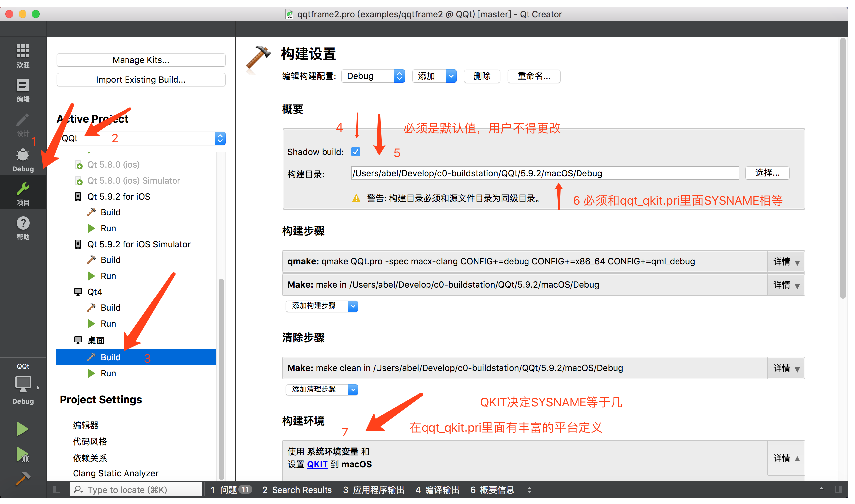Open Projects (项目) mode wrench icon
Image resolution: width=855 pixels, height=504 pixels.
point(23,194)
